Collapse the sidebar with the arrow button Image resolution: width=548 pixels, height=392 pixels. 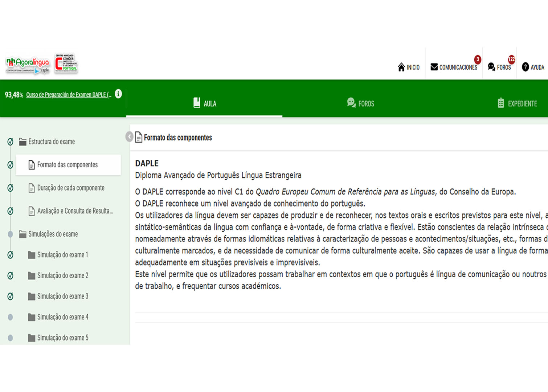129,136
